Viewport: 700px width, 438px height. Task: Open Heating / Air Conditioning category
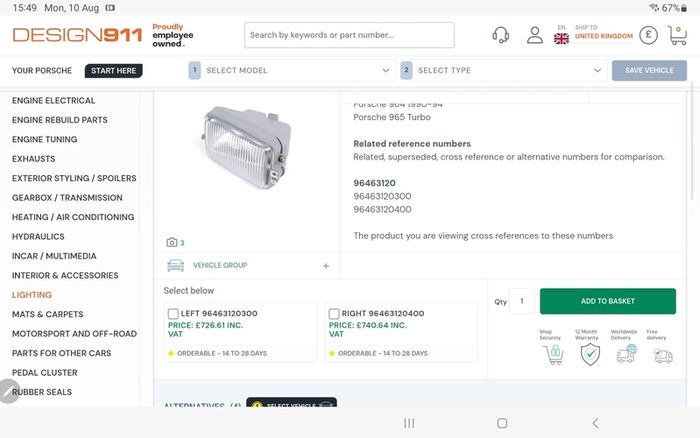pos(73,217)
